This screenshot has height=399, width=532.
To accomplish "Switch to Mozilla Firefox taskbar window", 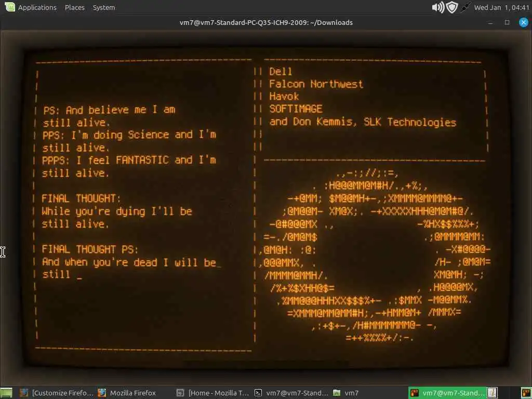I will tap(127, 393).
